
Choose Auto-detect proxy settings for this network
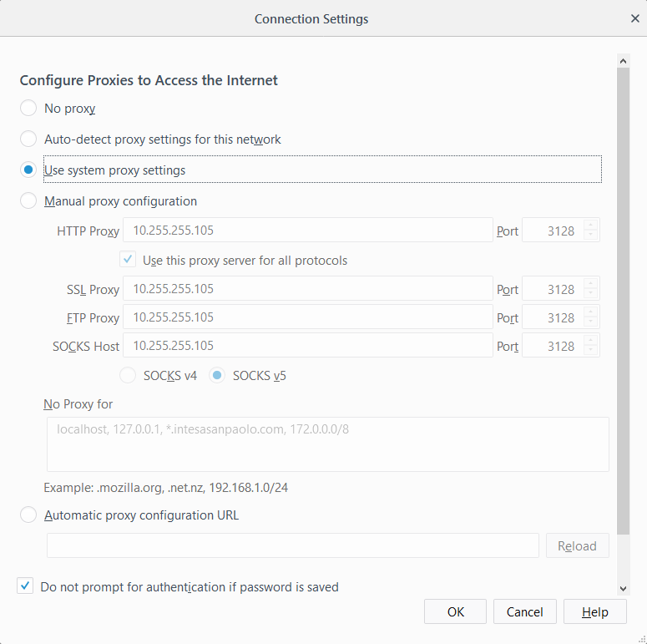point(28,139)
